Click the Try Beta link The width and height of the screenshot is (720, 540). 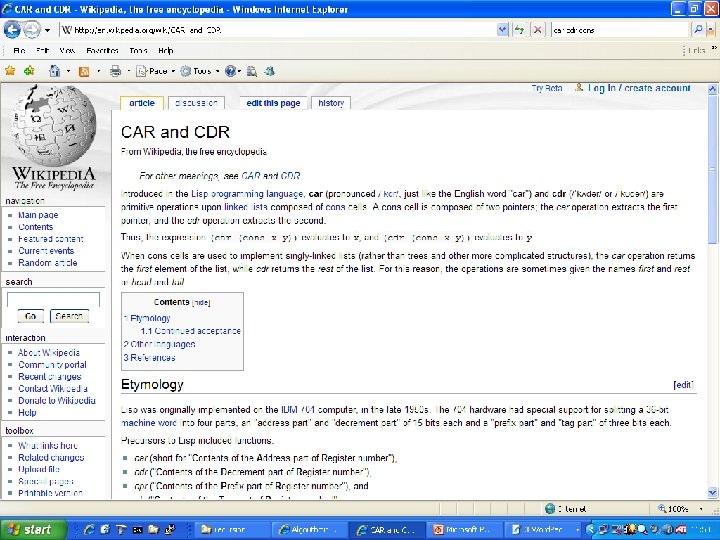coord(546,88)
